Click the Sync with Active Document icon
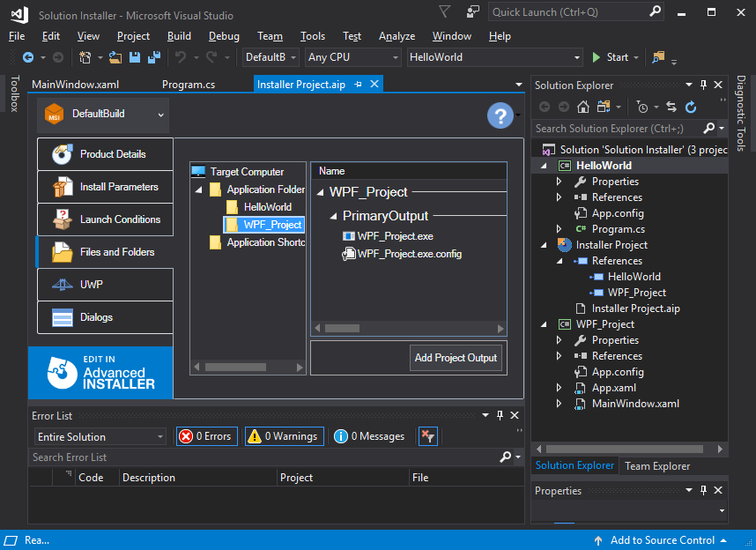 (x=671, y=108)
